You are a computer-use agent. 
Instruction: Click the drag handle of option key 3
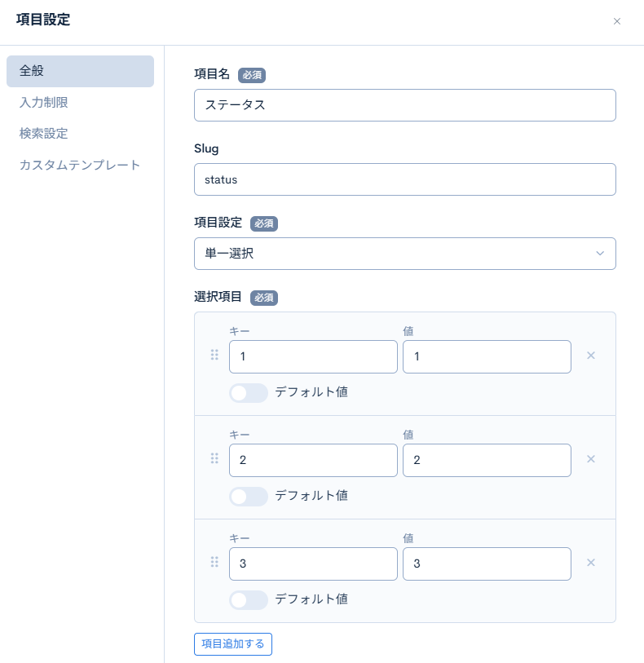214,562
